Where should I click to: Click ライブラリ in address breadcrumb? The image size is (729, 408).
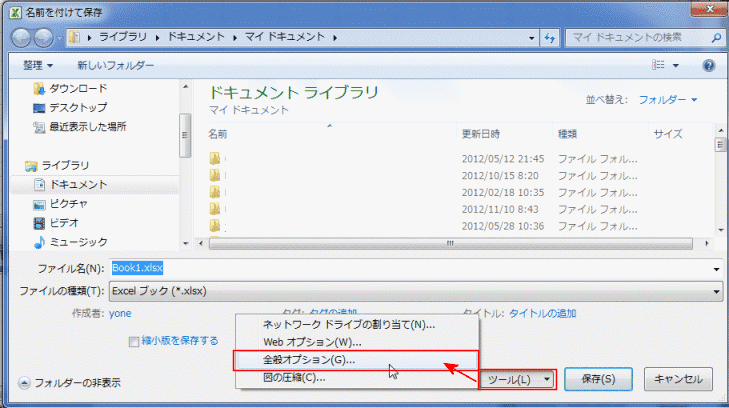point(123,37)
